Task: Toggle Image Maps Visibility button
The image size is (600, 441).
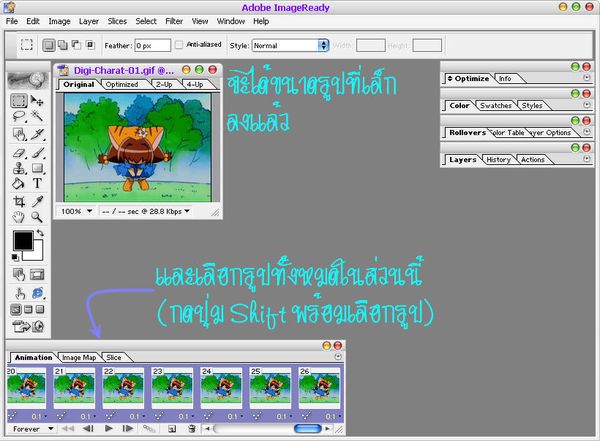Action: 19,274
